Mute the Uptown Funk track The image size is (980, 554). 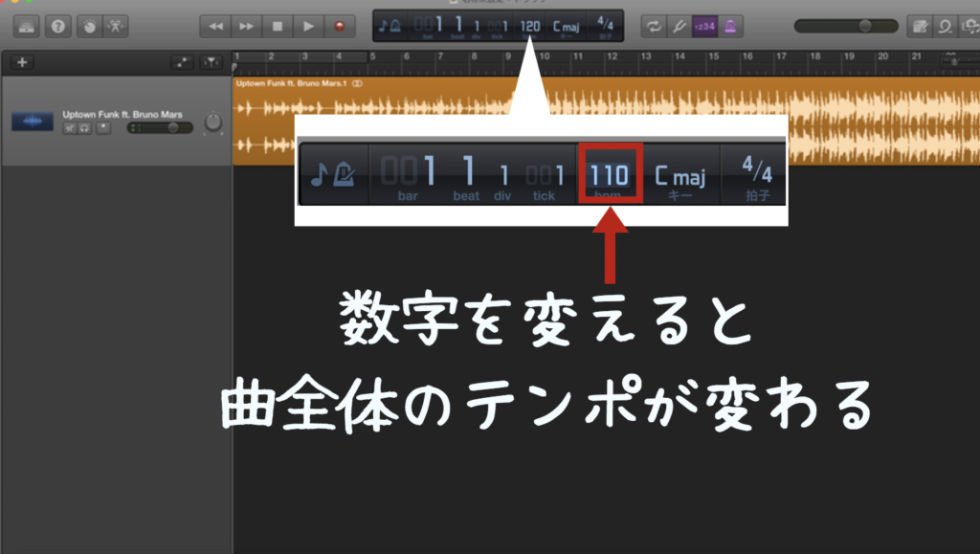coord(70,128)
